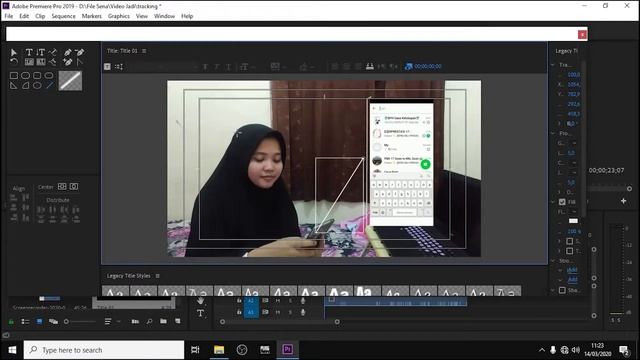Viewport: 640px width, 360px height.
Task: Collapse the Transform section
Action: pyautogui.click(x=553, y=65)
